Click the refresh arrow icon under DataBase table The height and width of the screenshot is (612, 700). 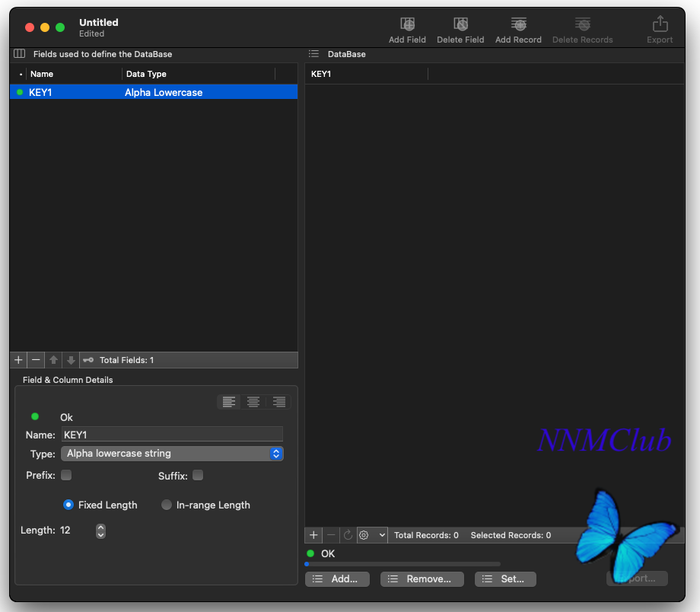coord(348,535)
